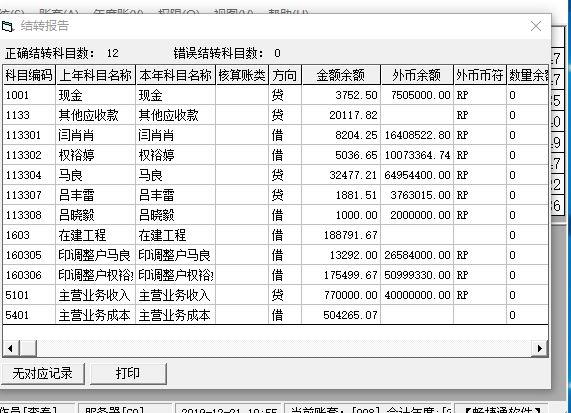571x413 pixels.
Task: Click last-year name 其他应收款
Action: point(88,115)
